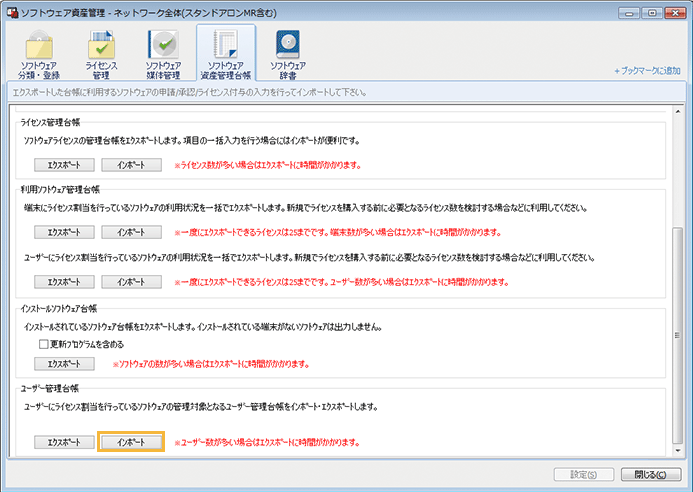Select ソフトウェア資産管理台帳 icon tab

tap(226, 53)
